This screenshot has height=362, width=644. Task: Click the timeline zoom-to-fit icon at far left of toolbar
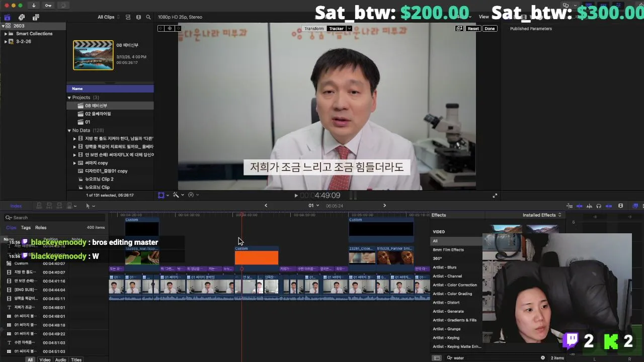click(x=570, y=206)
